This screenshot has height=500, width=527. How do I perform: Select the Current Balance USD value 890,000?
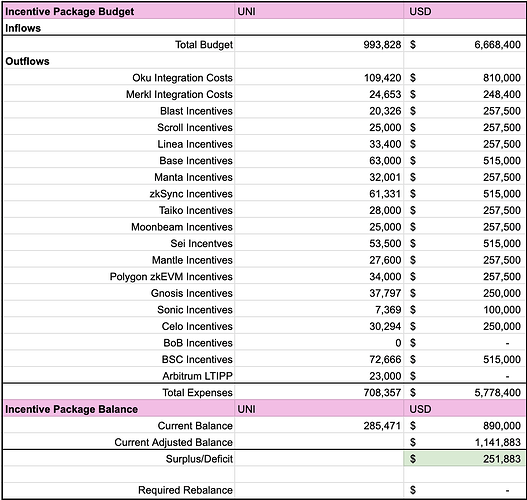(502, 426)
